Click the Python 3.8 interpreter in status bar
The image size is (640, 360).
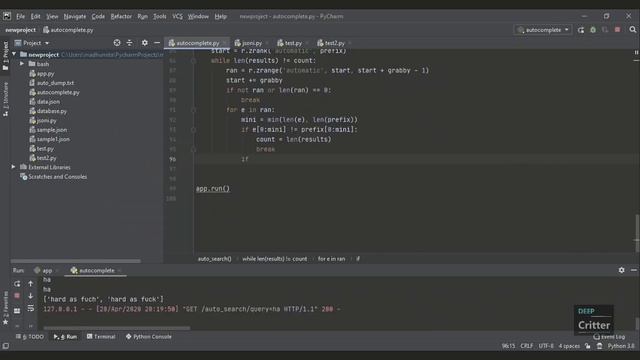621,346
